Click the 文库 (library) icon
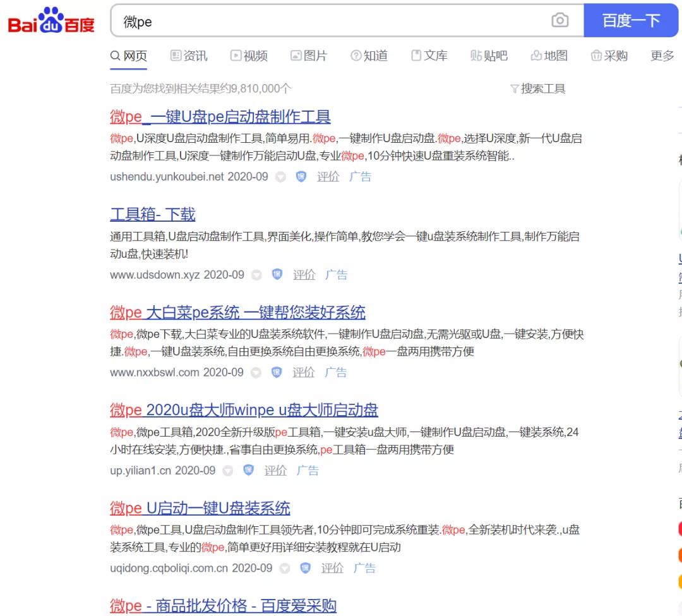Viewport: 682px width, 616px height. (x=416, y=56)
